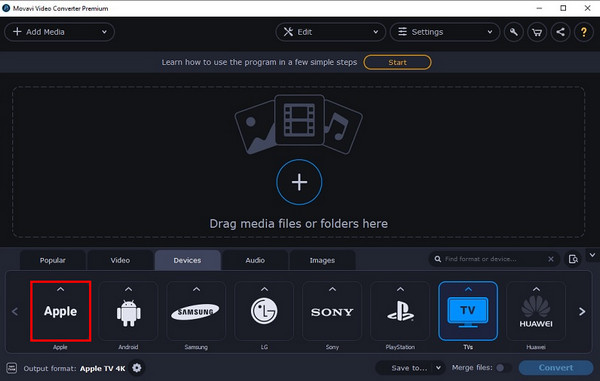Expand the PlayStation presets chevron
This screenshot has width=600, height=381.
pyautogui.click(x=400, y=290)
